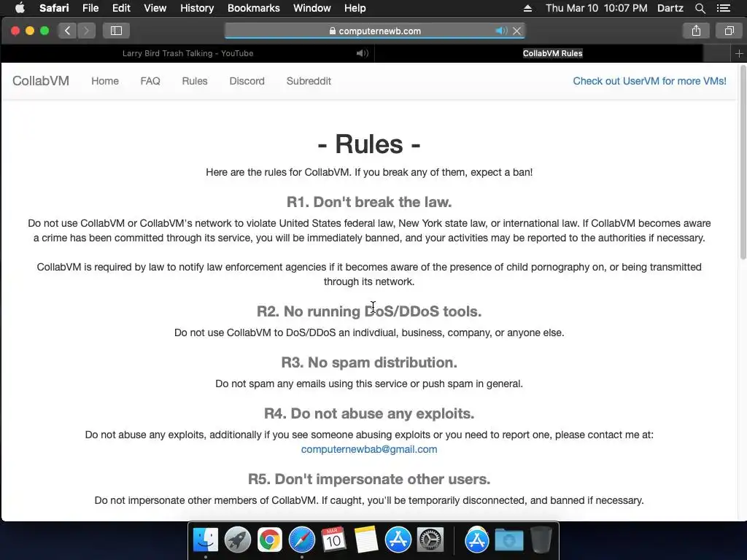
Task: Toggle the Safari sidebar button
Action: (116, 31)
